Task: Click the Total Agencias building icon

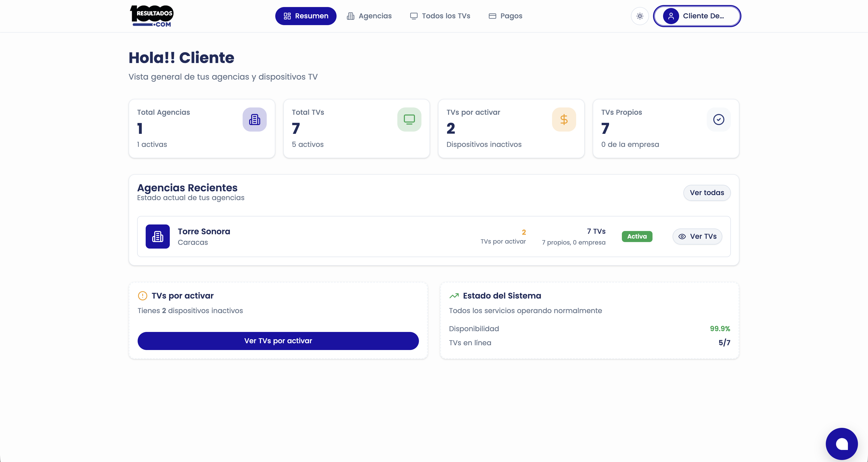Action: [254, 119]
